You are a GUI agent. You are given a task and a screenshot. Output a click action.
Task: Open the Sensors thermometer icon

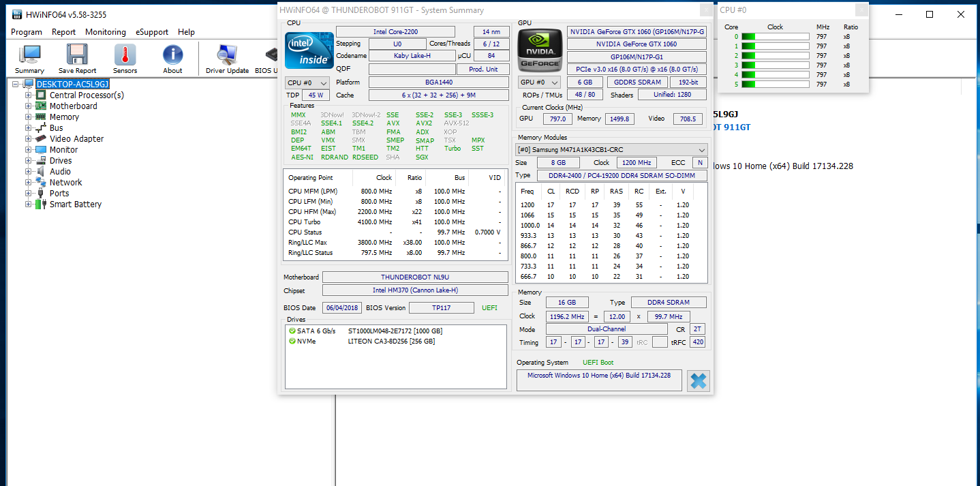point(125,55)
